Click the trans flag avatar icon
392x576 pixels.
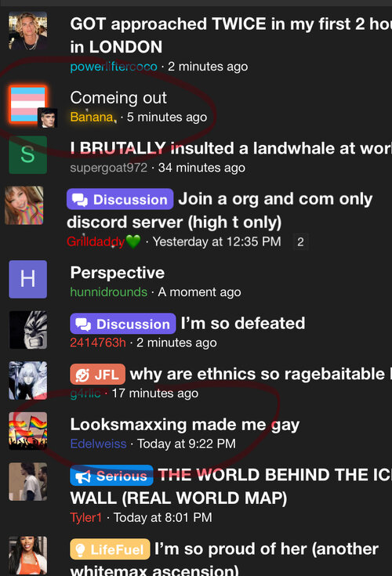point(28,104)
